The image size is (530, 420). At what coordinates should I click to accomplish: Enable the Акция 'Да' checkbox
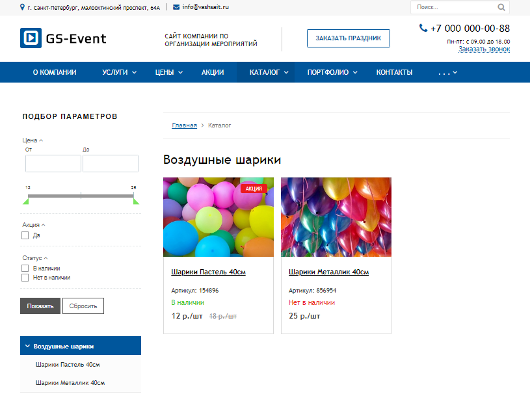25,235
